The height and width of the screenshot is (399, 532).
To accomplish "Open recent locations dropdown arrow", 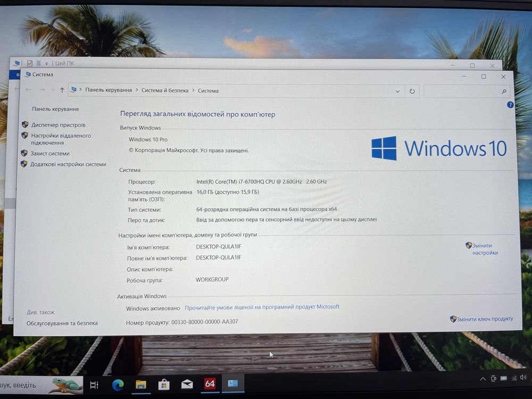I will click(53, 90).
